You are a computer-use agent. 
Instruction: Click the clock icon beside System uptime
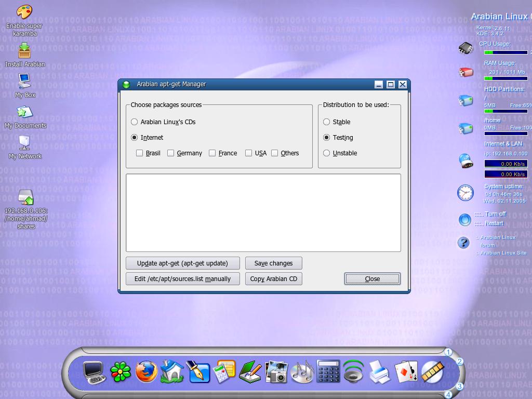point(465,193)
